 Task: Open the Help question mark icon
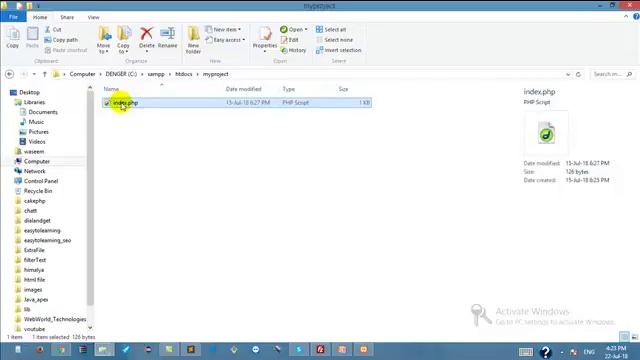click(x=636, y=17)
